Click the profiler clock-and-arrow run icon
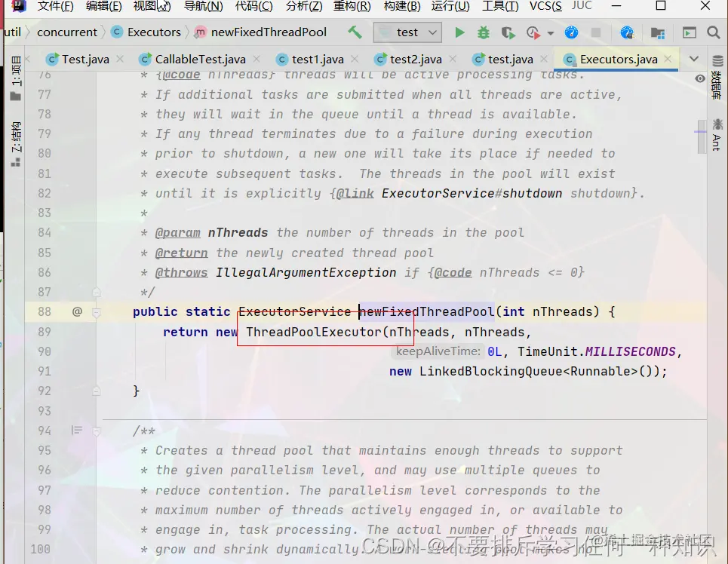Viewport: 728px width, 564px height. click(x=533, y=32)
